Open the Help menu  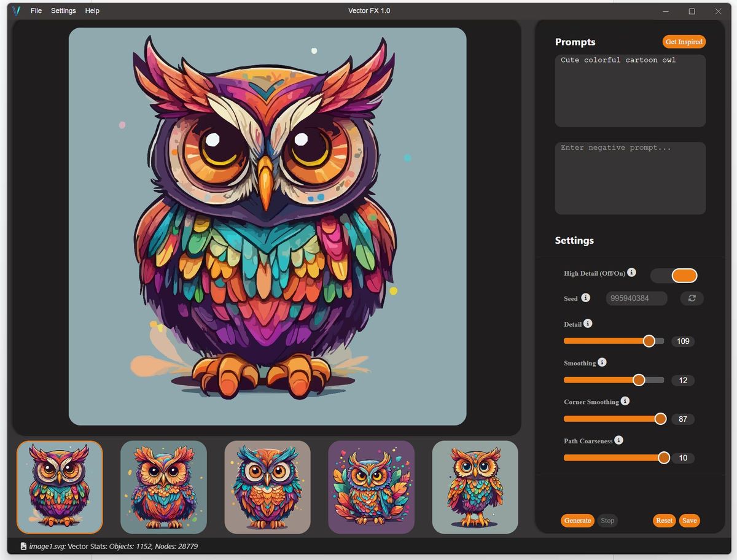(92, 10)
